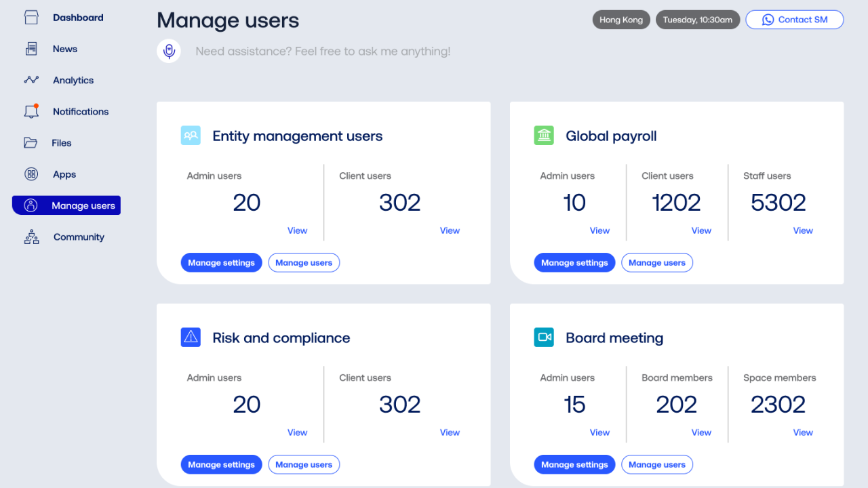The width and height of the screenshot is (868, 488).
Task: Activate the microphone assistant icon
Action: (x=169, y=52)
